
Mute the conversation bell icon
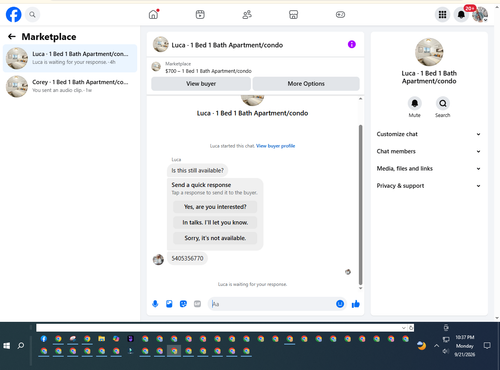click(415, 103)
